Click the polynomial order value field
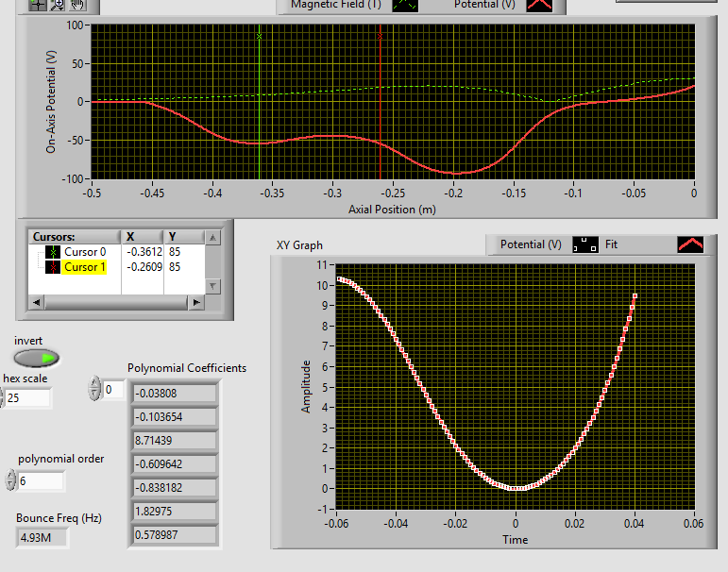 click(41, 481)
